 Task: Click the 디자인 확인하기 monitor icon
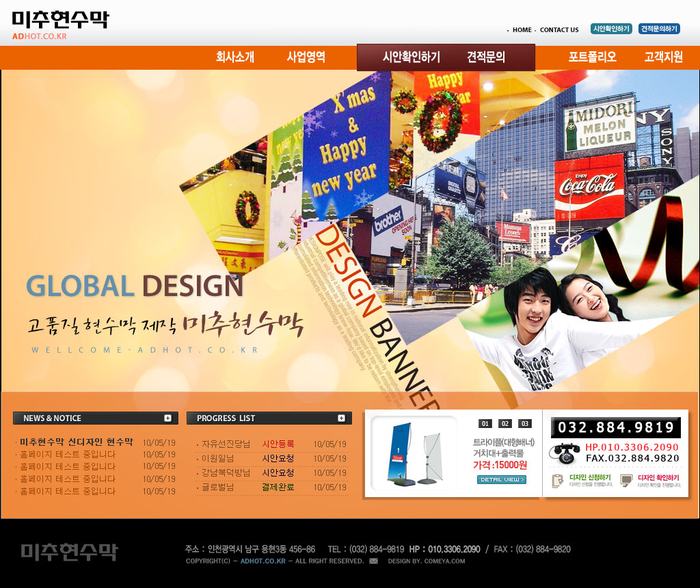click(626, 480)
